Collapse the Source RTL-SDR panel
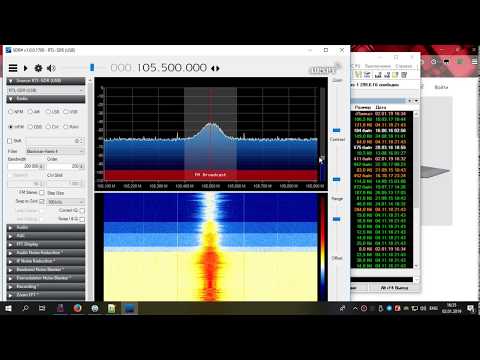 tap(10, 81)
